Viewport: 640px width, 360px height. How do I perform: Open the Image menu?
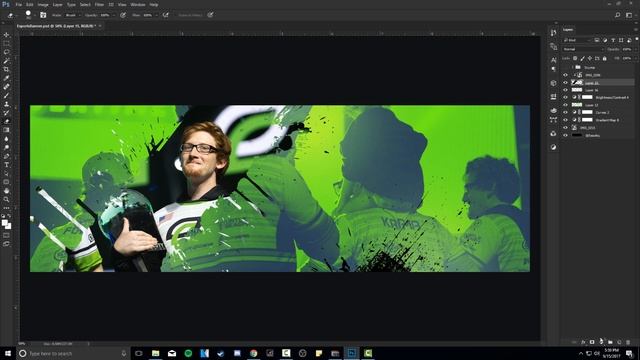[x=43, y=4]
